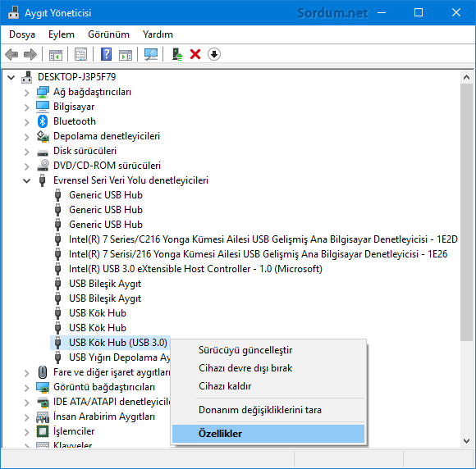Toggle the console tree pane icon
The image size is (476, 469).
point(56,55)
